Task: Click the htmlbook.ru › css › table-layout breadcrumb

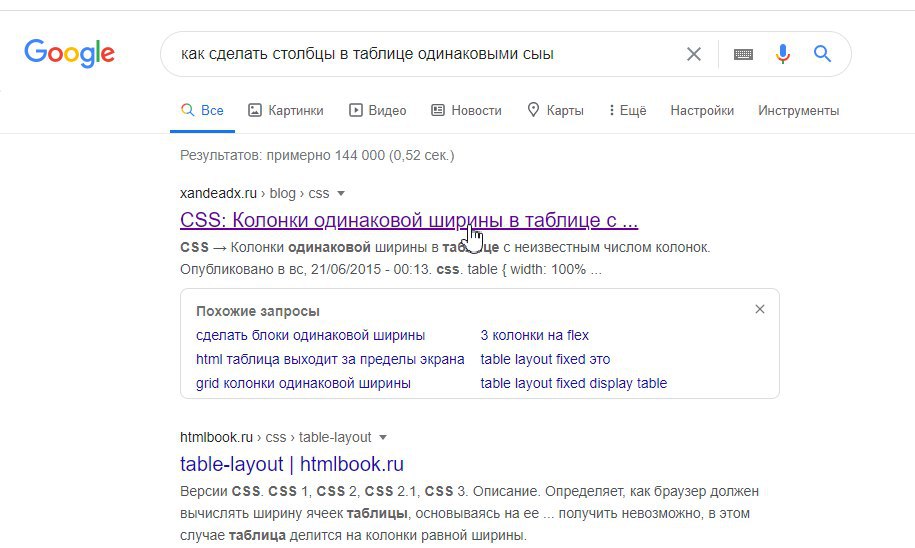Action: click(275, 437)
